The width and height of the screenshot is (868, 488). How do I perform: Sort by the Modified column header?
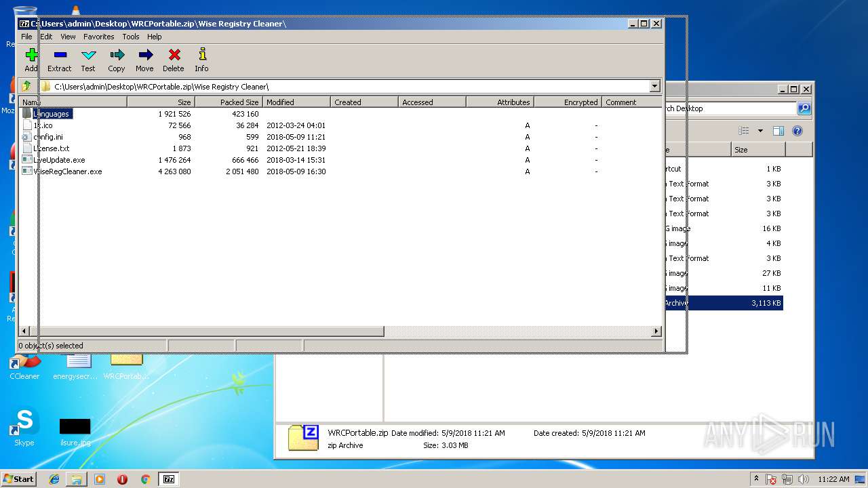[x=296, y=102]
